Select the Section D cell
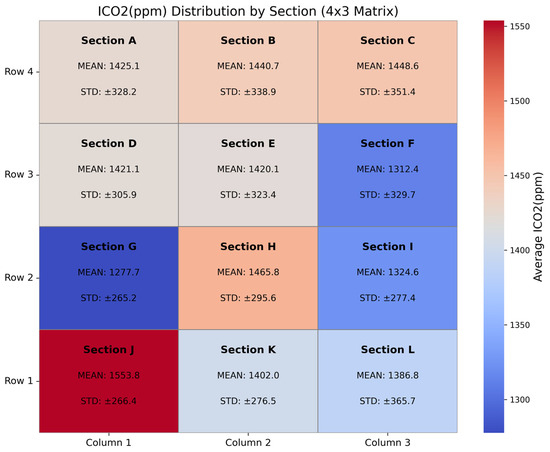 pos(109,175)
